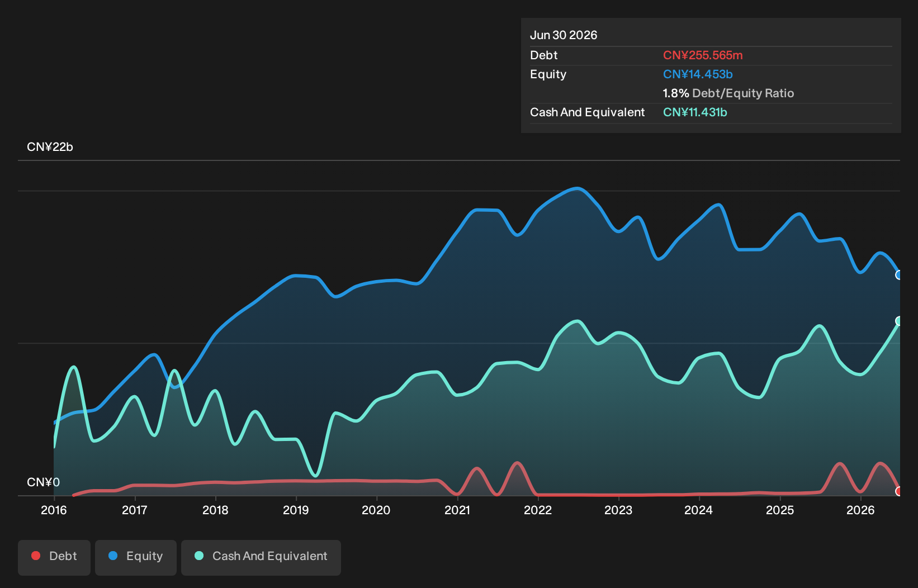Click the 2019 x-axis label
The width and height of the screenshot is (918, 588).
(x=296, y=510)
